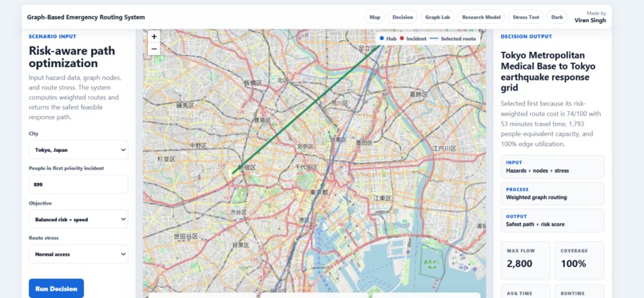Click the Max Flow 2,800 card
This screenshot has height=298, width=644.
point(526,260)
